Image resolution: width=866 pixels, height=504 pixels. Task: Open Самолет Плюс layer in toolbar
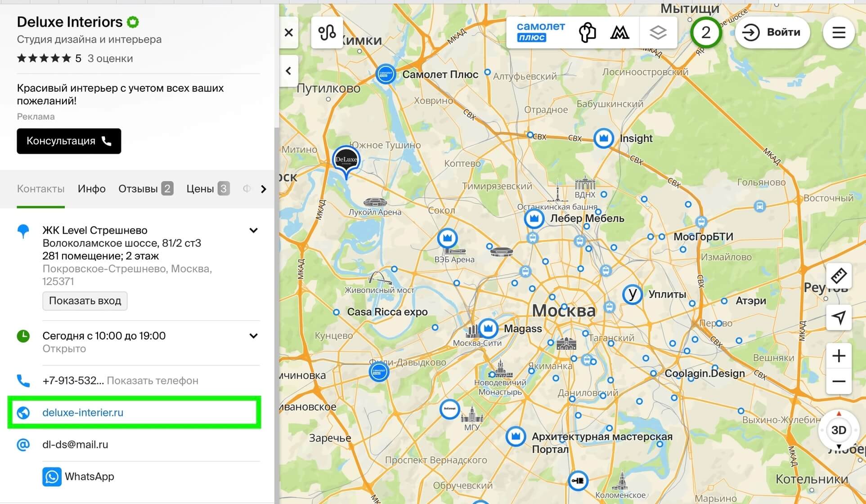[x=540, y=32]
